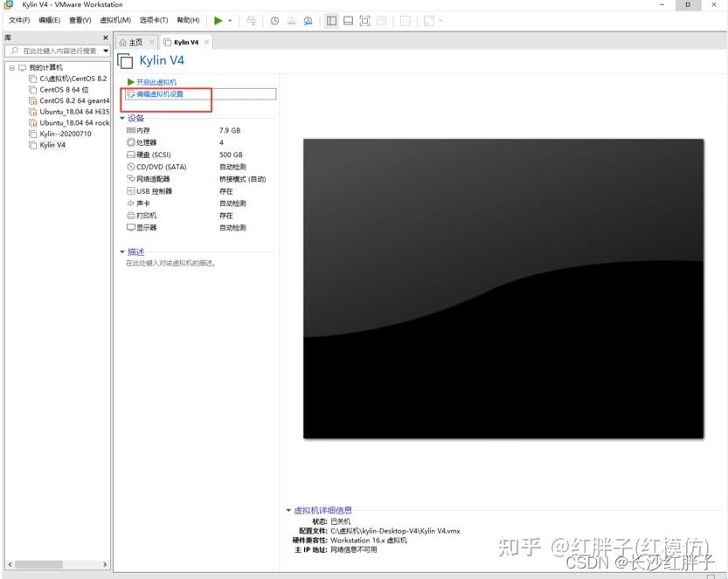Toggle the library sidebar view icon
728x579 pixels.
331,20
